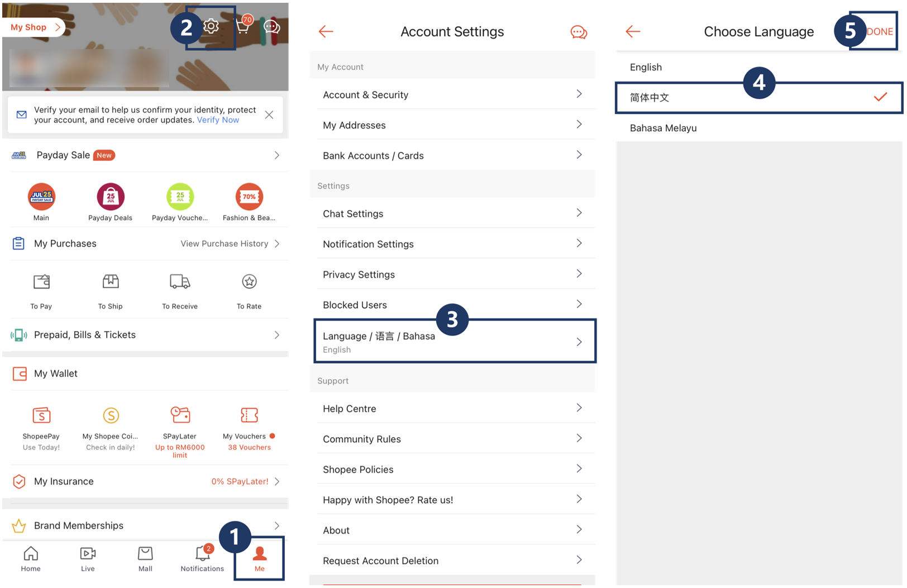Open My Vouchers icon
This screenshot has width=907, height=588.
pos(249,415)
